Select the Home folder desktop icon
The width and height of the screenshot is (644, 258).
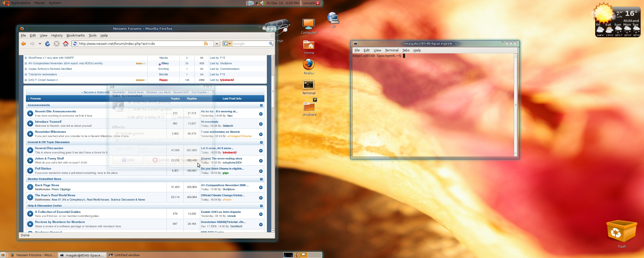click(309, 47)
